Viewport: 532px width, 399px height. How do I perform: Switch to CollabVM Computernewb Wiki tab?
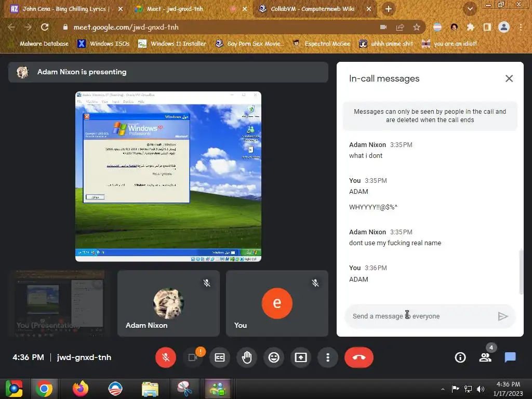click(312, 9)
